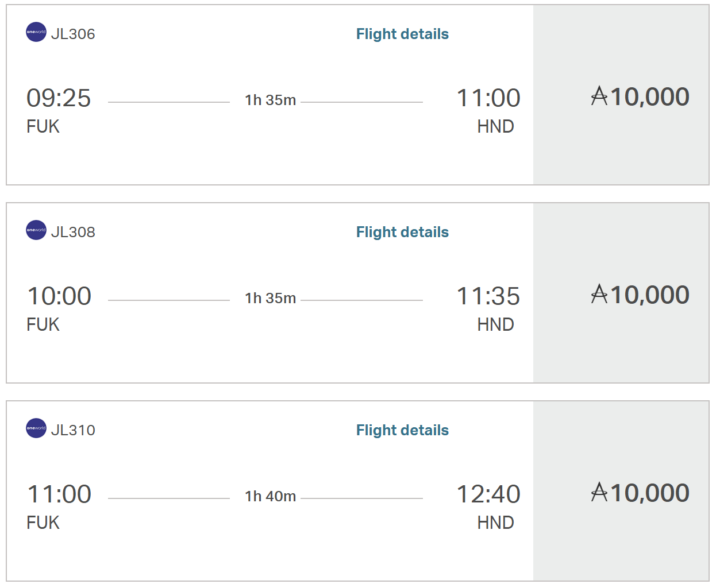Screen dimensions: 716x588
Task: Click the 11:35 HND arrival time
Action: pos(488,296)
